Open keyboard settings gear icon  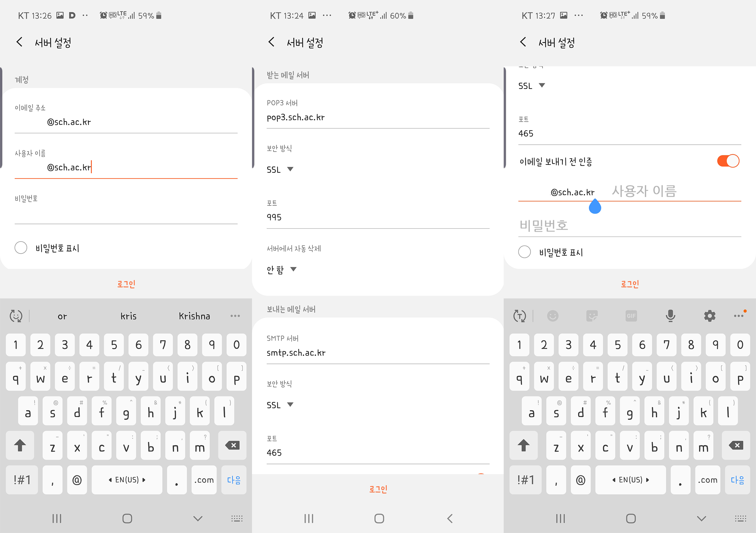(x=709, y=315)
